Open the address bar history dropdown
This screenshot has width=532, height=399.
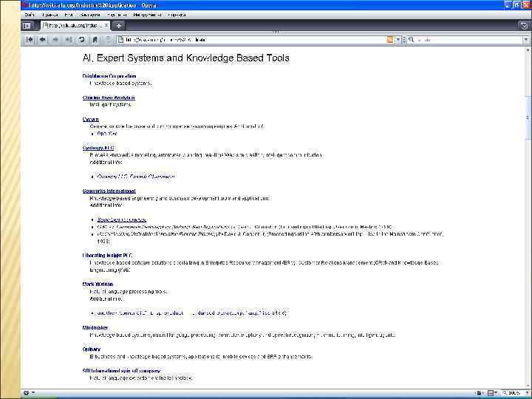pyautogui.click(x=398, y=40)
